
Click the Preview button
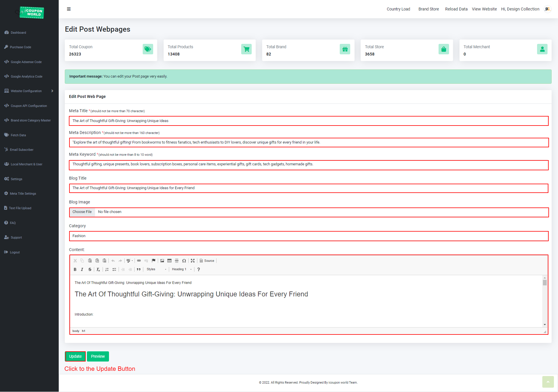click(x=98, y=356)
